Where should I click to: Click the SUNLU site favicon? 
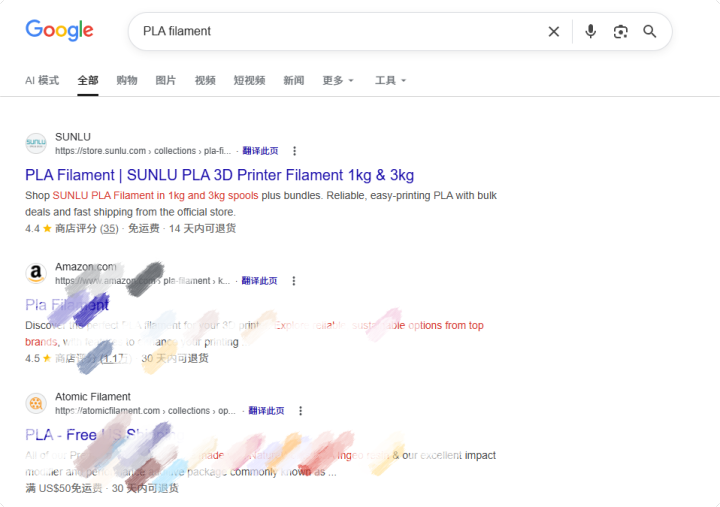pyautogui.click(x=36, y=143)
